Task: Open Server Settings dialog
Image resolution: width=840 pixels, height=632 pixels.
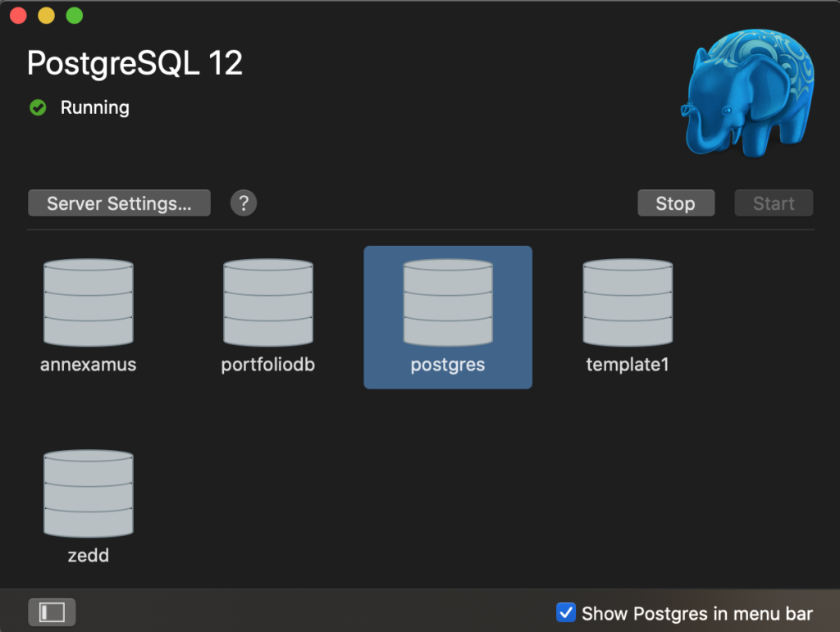Action: coord(119,203)
